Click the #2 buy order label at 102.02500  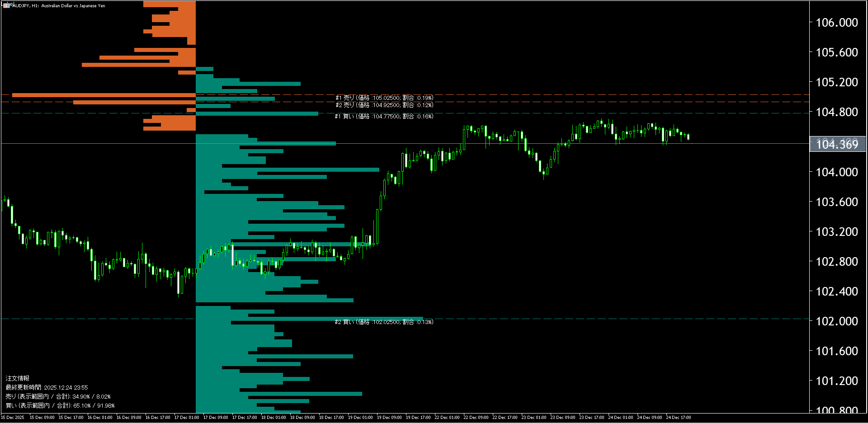(x=384, y=322)
